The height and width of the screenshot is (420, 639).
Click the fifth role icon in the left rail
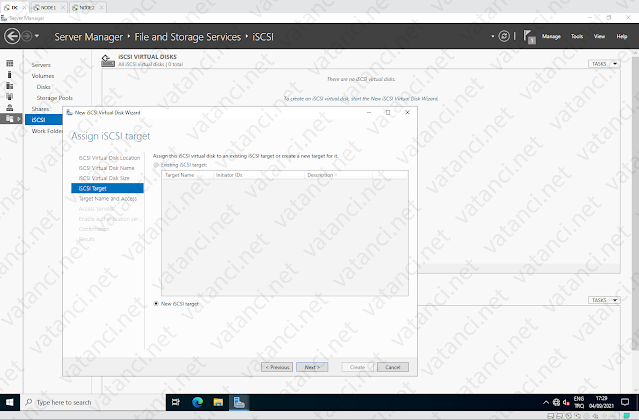coord(10,108)
